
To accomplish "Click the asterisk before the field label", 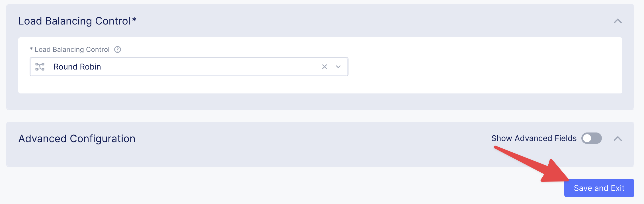I will pos(31,49).
